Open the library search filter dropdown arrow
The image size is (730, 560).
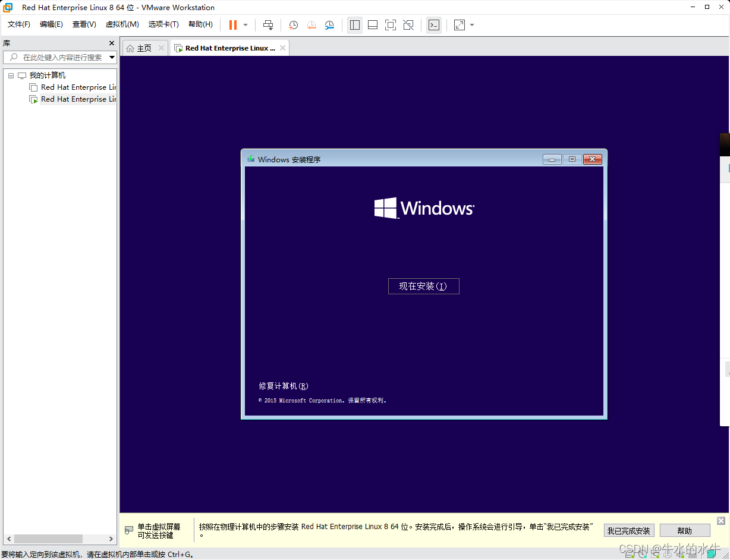pos(112,57)
